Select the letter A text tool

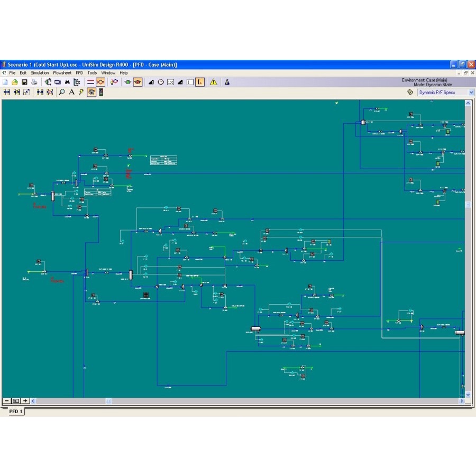coord(71,92)
